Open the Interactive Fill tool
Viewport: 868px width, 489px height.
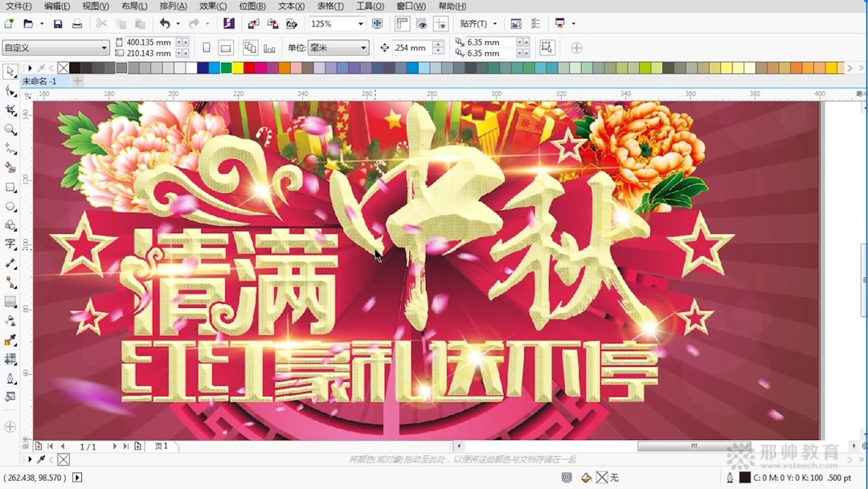pos(10,396)
